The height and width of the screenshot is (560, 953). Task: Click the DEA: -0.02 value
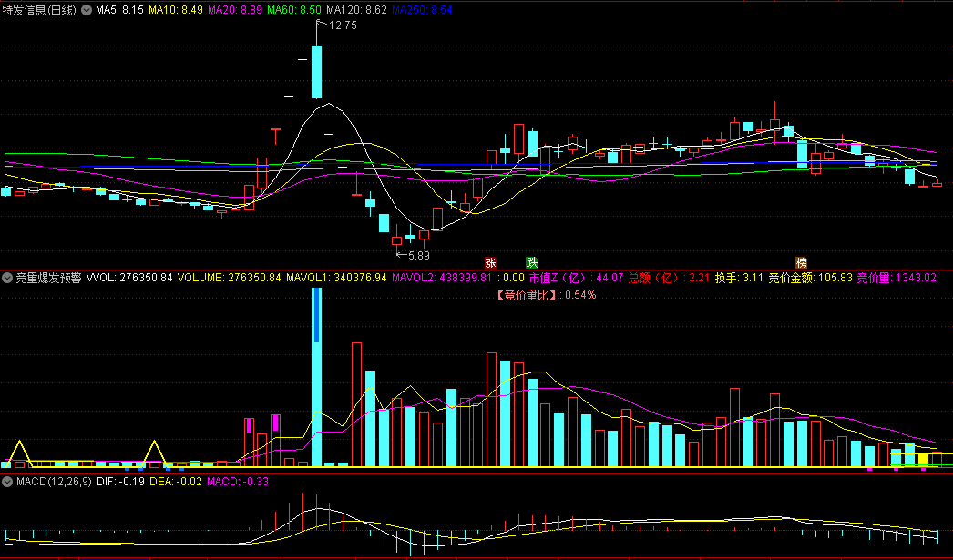pyautogui.click(x=176, y=482)
